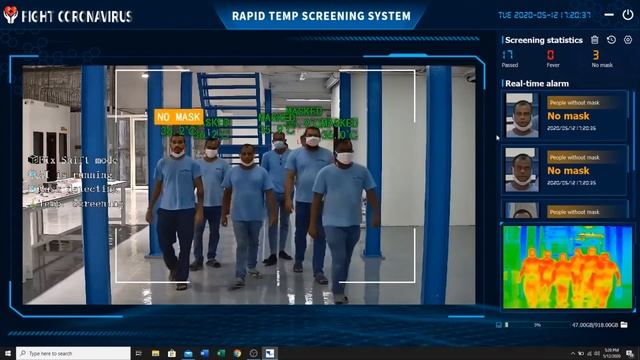Viewport: 640px width, 360px height.
Task: Click the No mask count 3
Action: click(596, 55)
